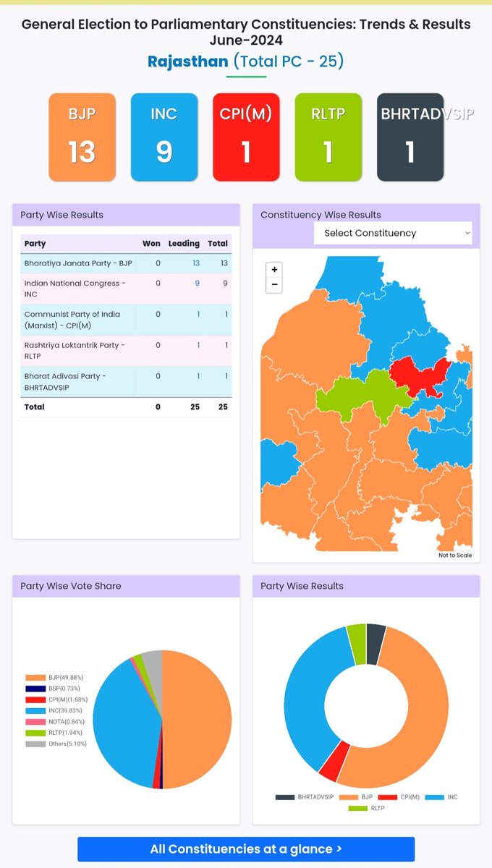This screenshot has width=492, height=868.
Task: Open Bharat Adivasi Party leading count link
Action: coord(198,377)
